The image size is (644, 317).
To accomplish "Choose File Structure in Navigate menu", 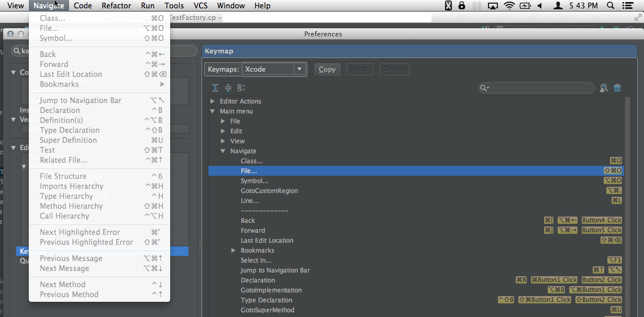I will pos(99,176).
